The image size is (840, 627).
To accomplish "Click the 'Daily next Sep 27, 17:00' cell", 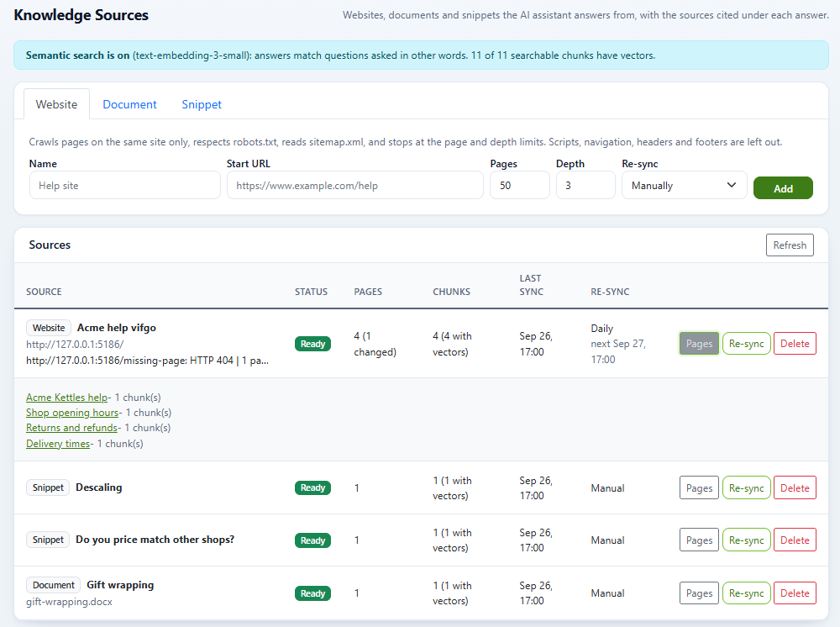I will point(618,344).
